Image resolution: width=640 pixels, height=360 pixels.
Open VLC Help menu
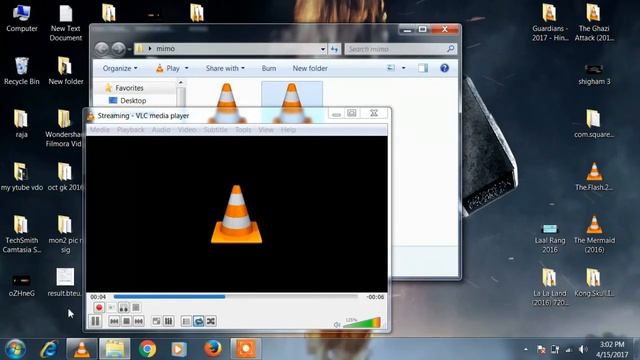click(x=288, y=130)
